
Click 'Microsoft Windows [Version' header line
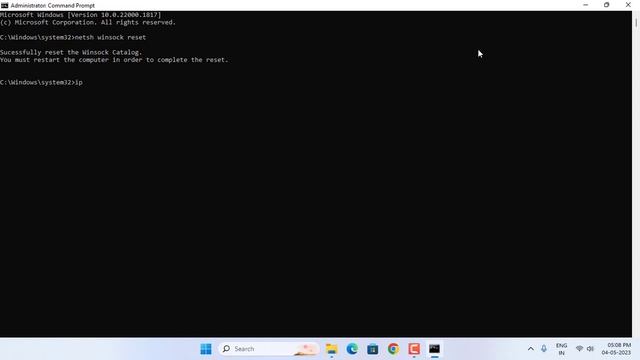click(x=81, y=15)
